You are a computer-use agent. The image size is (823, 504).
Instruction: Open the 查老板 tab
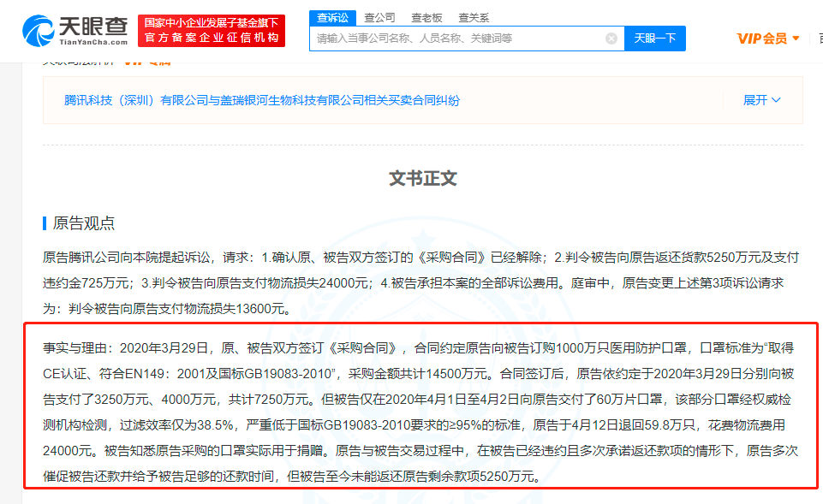tap(426, 17)
